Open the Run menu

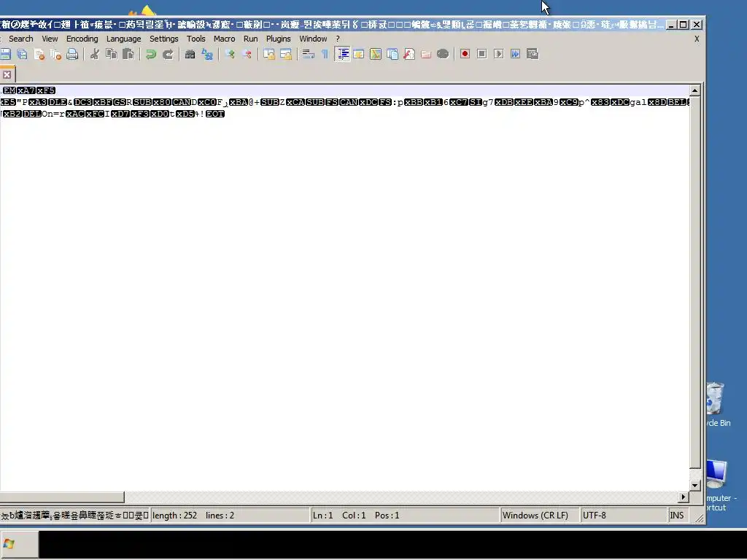pyautogui.click(x=251, y=39)
